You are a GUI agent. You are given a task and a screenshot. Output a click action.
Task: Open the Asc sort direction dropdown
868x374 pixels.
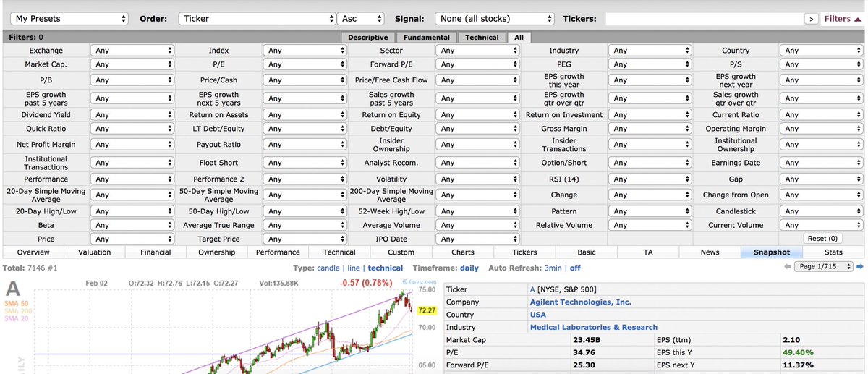pyautogui.click(x=361, y=18)
